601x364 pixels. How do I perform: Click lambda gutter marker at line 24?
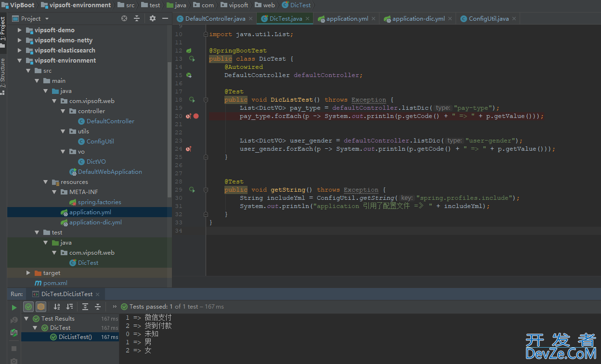point(189,149)
